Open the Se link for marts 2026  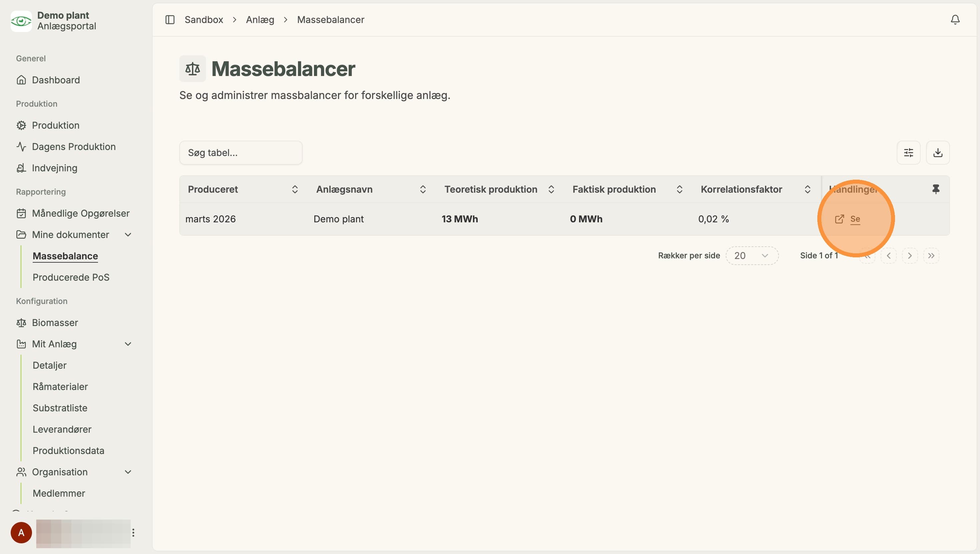[847, 219]
